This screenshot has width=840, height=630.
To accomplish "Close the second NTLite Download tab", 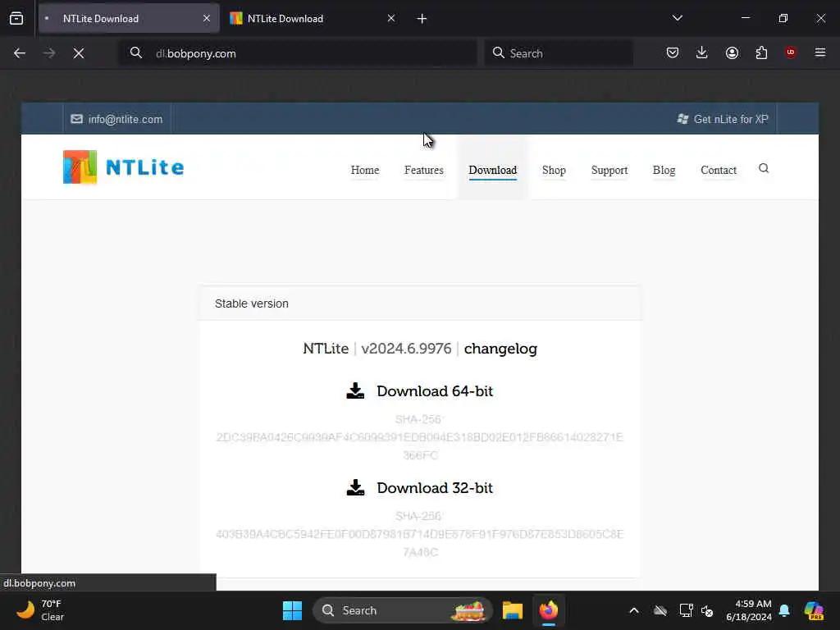I will pyautogui.click(x=391, y=18).
